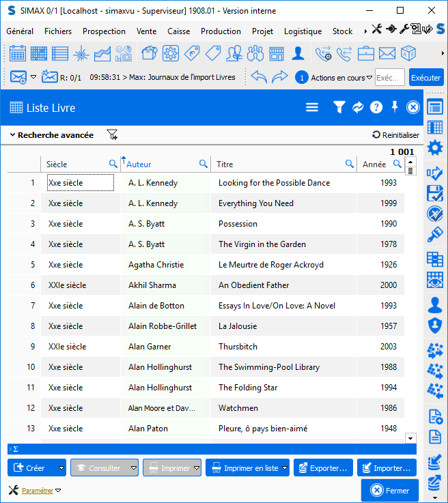Click the refresh arrows icon in header
The width and height of the screenshot is (448, 503).
click(x=357, y=107)
